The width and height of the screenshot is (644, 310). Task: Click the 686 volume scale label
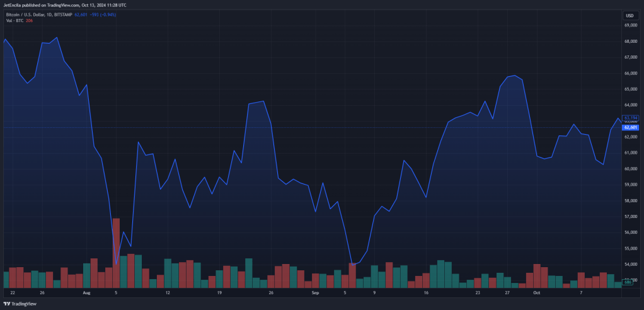pyautogui.click(x=628, y=282)
